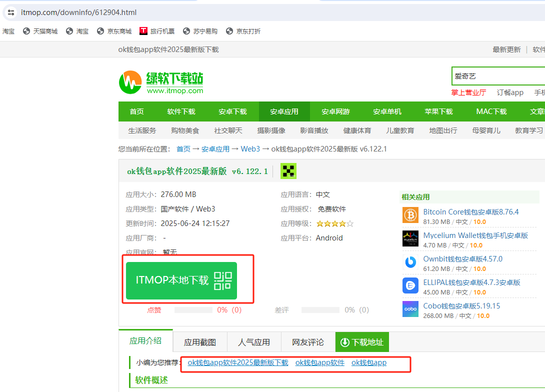Click the Ownbit wallet app icon
The height and width of the screenshot is (392, 545).
click(x=410, y=262)
